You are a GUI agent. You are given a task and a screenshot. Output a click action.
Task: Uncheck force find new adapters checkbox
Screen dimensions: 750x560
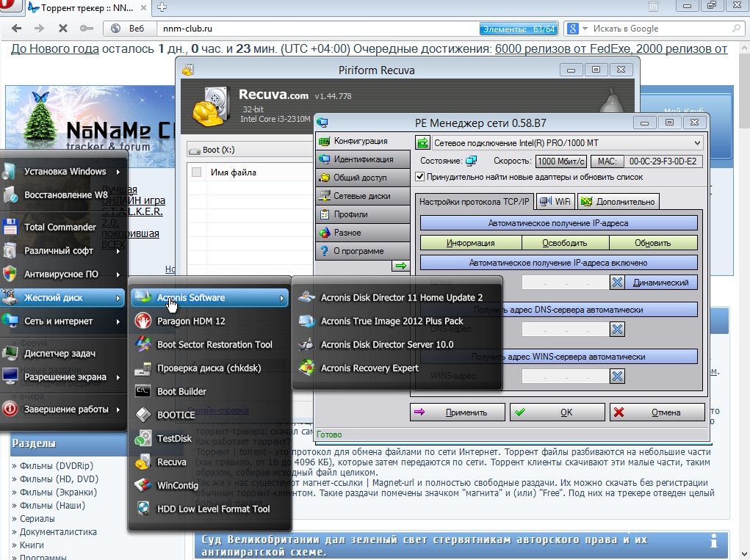click(x=420, y=177)
